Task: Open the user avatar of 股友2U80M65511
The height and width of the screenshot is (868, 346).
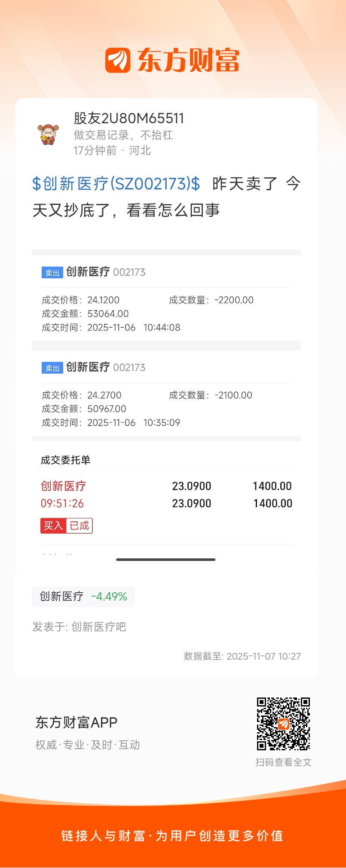Action: coord(48,134)
